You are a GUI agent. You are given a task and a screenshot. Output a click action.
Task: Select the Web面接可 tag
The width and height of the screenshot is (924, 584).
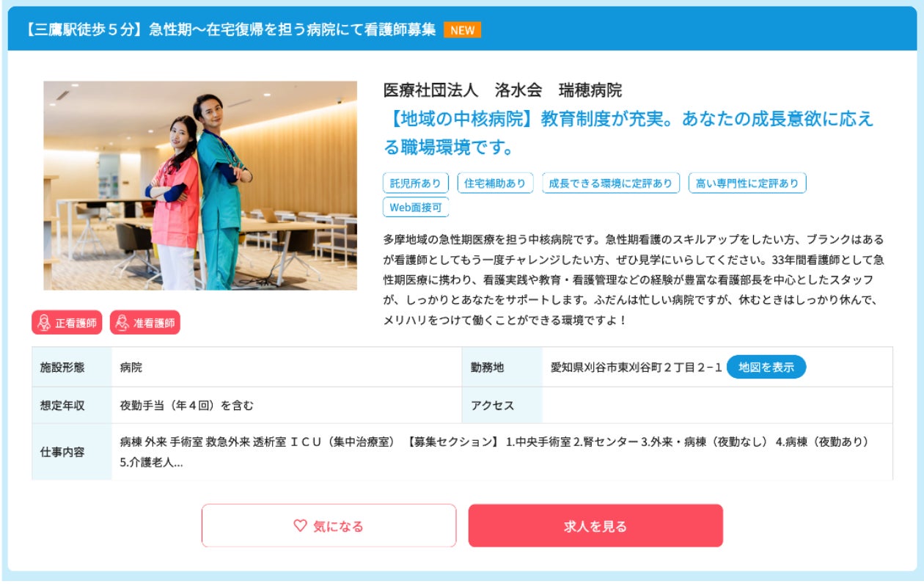[416, 207]
